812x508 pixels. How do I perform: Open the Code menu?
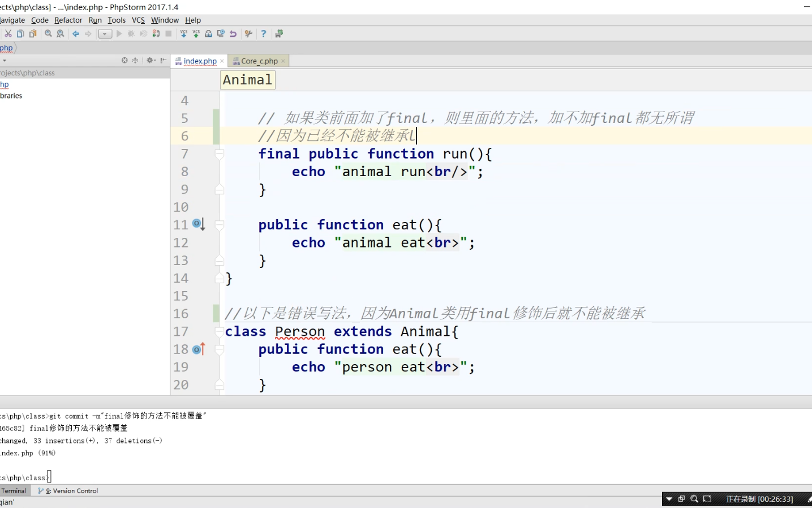pos(40,20)
